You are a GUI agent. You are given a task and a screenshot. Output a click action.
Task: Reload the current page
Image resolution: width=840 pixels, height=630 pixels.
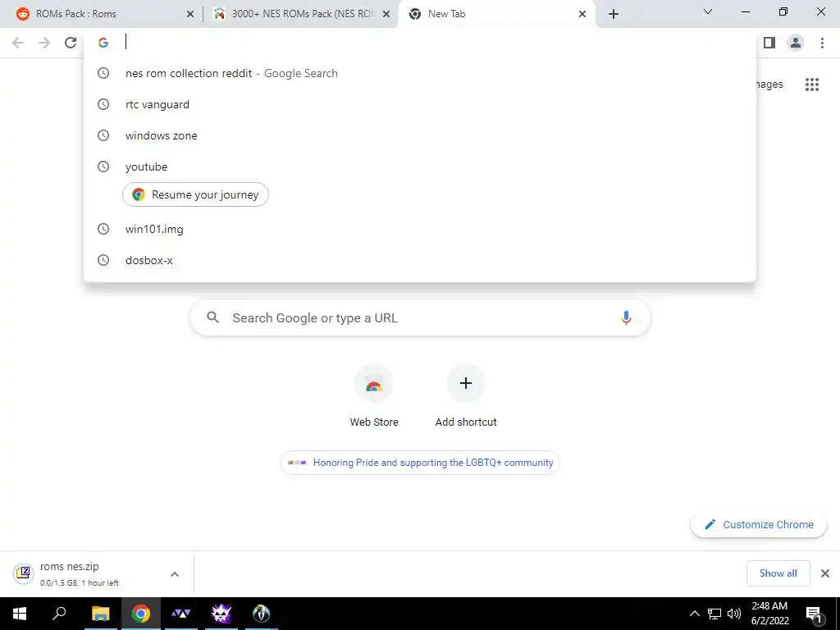pyautogui.click(x=71, y=43)
